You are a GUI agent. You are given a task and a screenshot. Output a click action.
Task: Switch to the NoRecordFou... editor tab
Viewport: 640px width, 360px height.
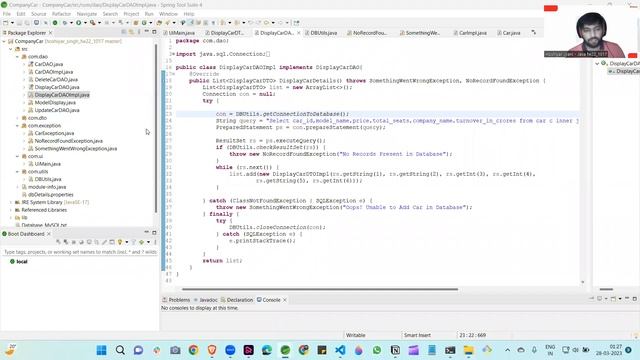pos(367,33)
